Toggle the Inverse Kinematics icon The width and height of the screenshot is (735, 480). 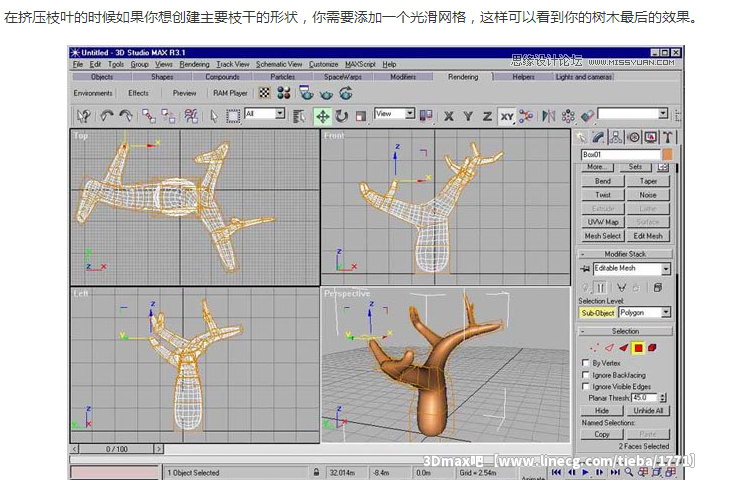[526, 116]
